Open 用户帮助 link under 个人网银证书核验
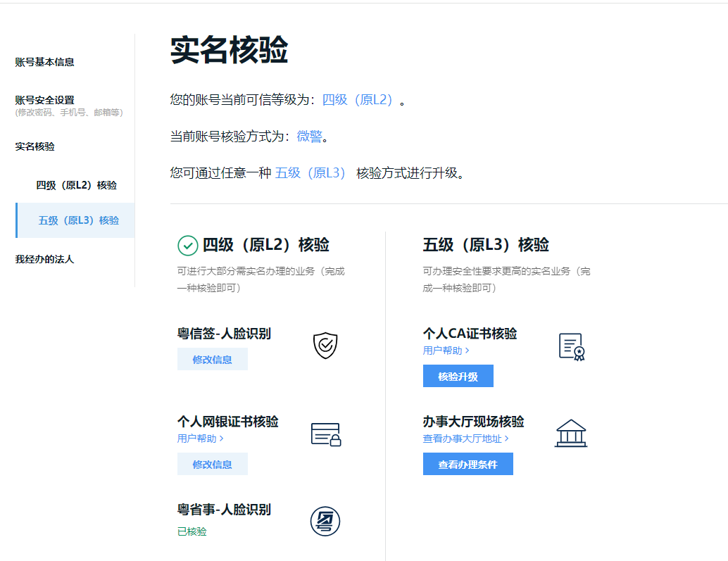 (x=200, y=438)
